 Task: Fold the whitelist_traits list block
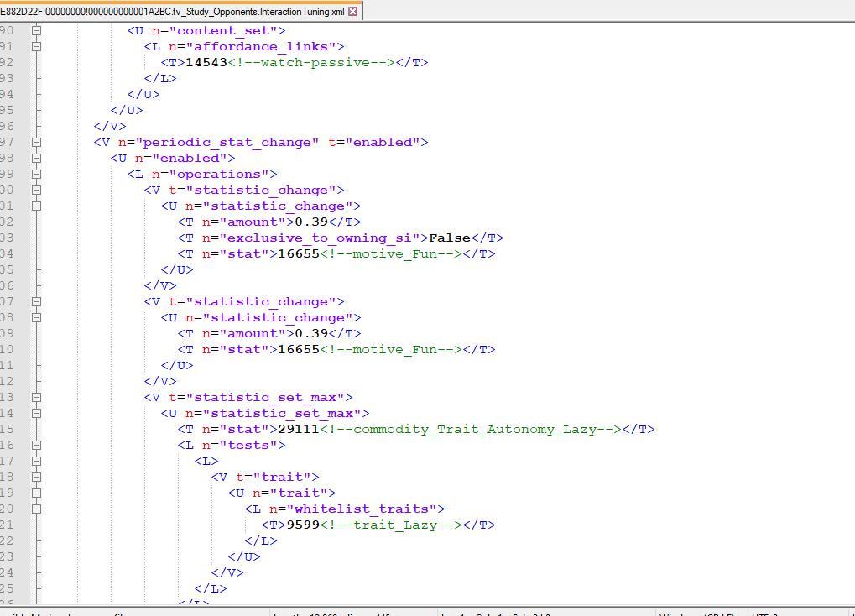[36, 509]
